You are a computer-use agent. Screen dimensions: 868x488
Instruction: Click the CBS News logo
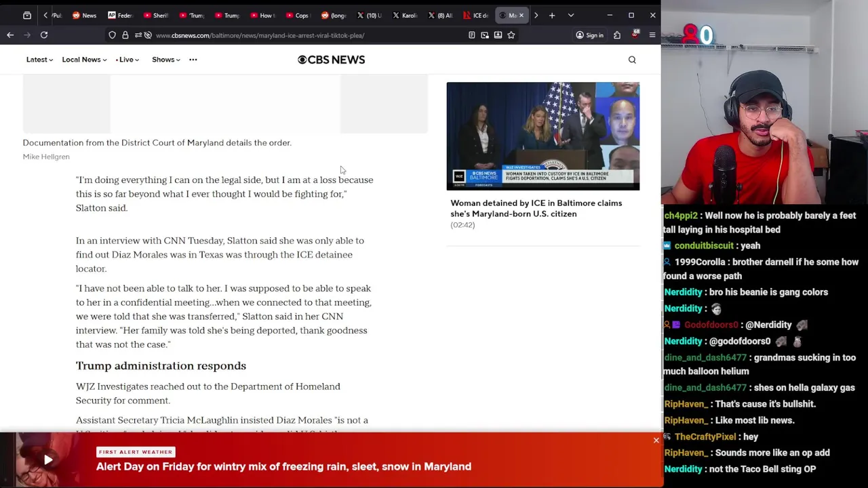[x=332, y=60]
